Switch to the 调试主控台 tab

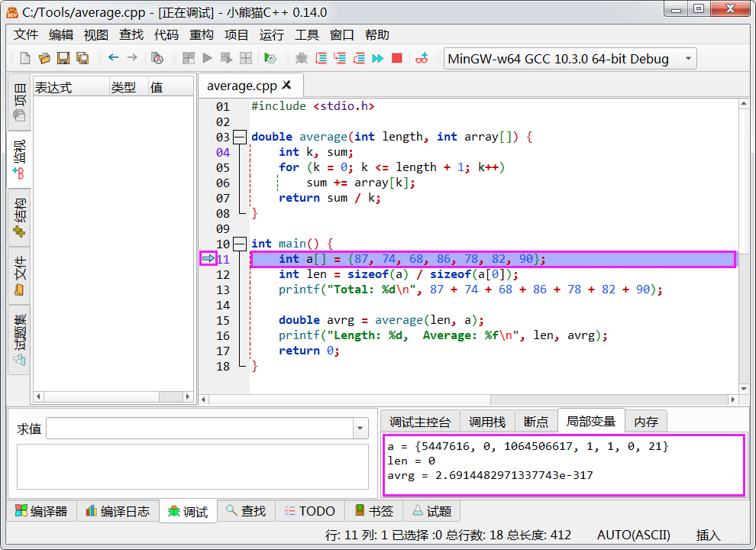tap(420, 422)
